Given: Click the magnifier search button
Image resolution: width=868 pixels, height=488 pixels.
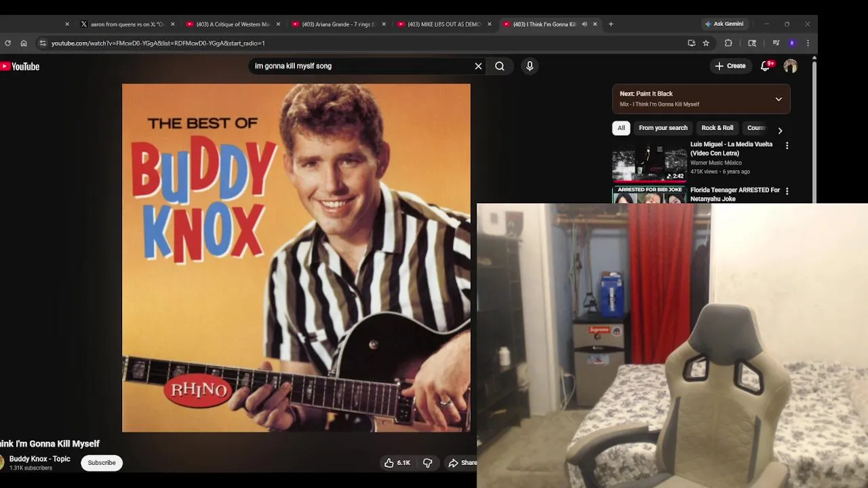Looking at the screenshot, I should pyautogui.click(x=500, y=66).
